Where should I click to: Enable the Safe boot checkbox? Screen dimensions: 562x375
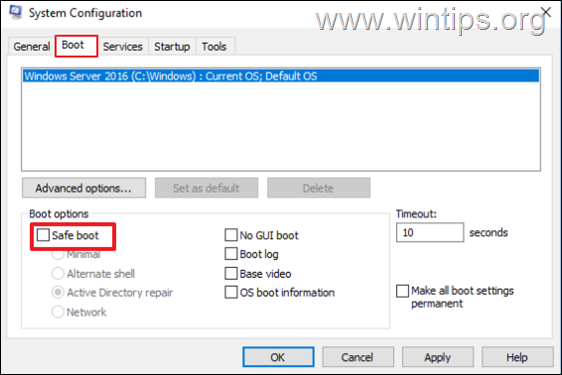coord(43,235)
